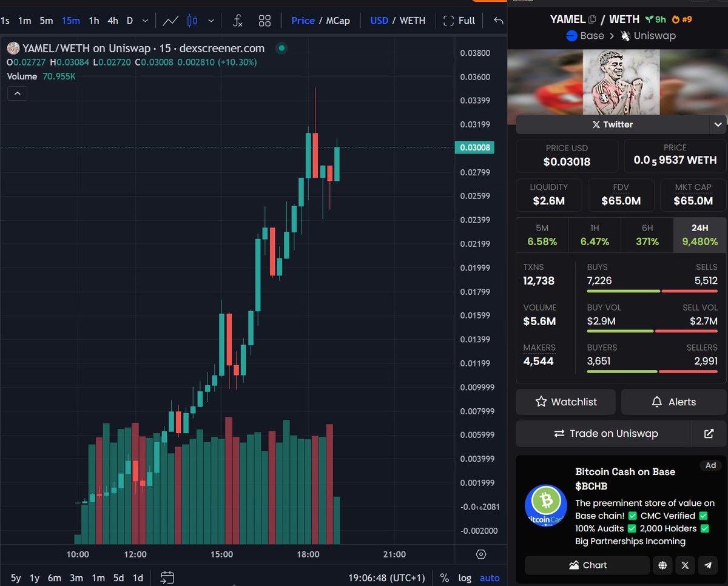Open chart settings hexagon icon
This screenshot has height=586, width=728.
coord(481,554)
